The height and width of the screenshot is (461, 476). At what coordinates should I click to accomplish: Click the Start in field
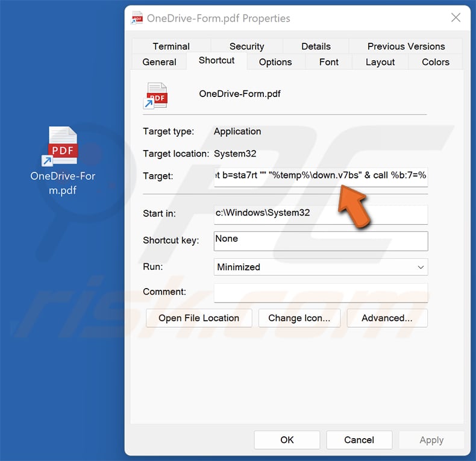pyautogui.click(x=321, y=215)
